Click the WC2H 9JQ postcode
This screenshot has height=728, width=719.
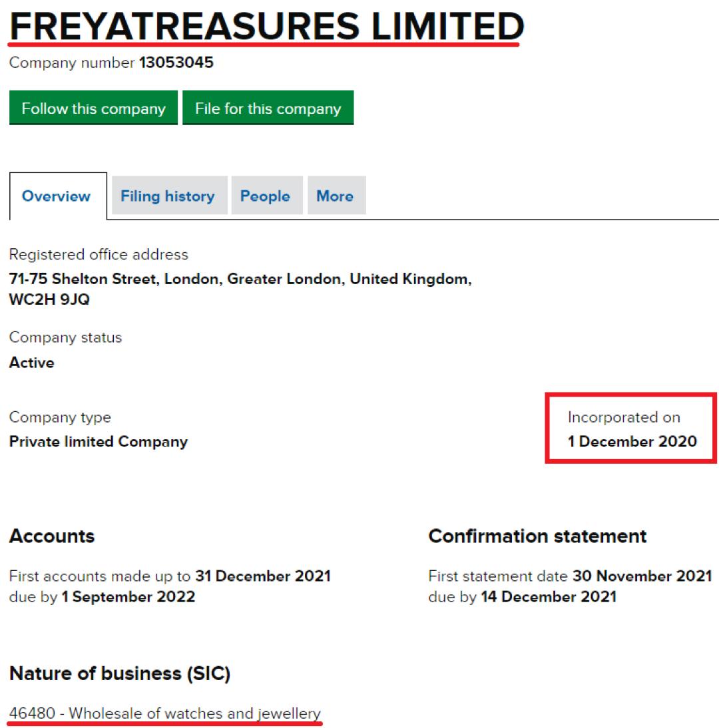49,300
